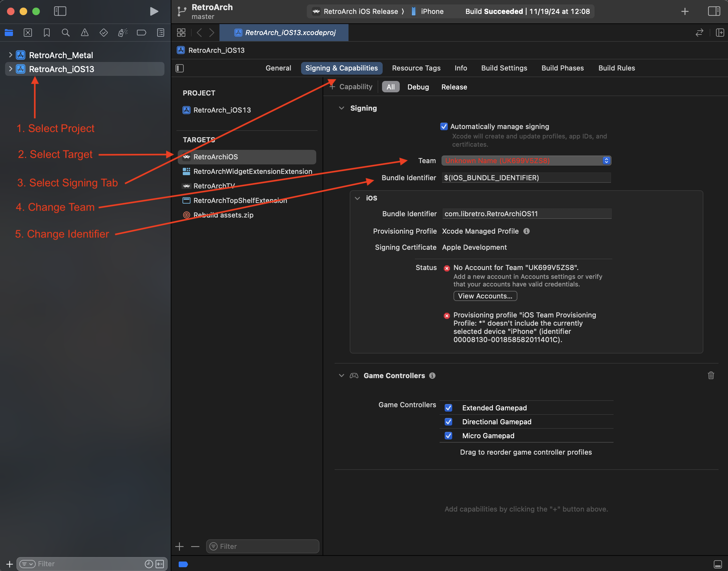
Task: Select the All configurations filter
Action: point(391,87)
